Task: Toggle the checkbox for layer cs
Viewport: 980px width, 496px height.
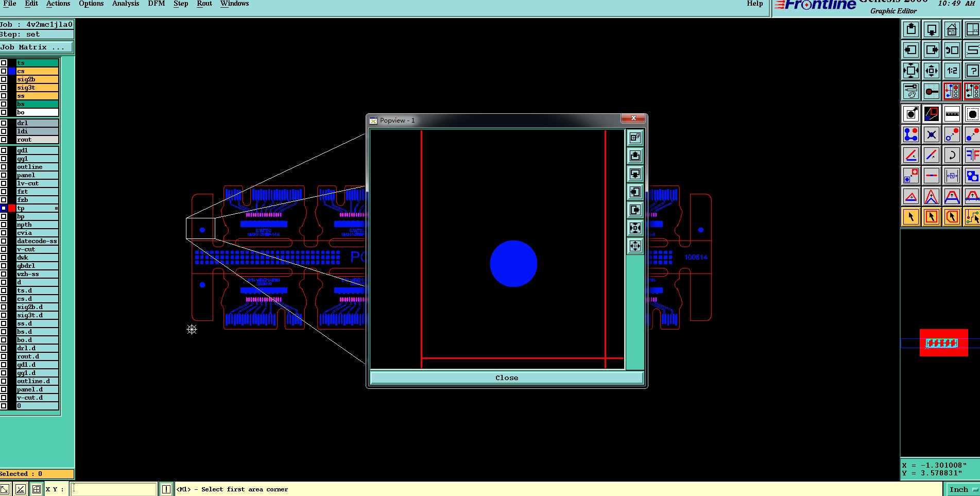Action: [x=4, y=71]
